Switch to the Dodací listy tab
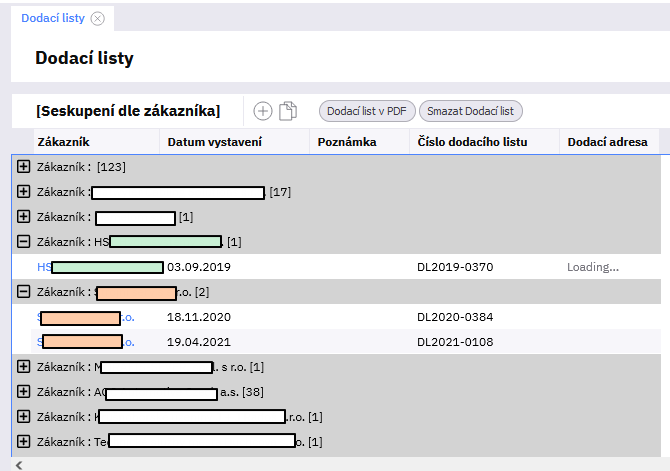This screenshot has width=670, height=471. pyautogui.click(x=53, y=19)
